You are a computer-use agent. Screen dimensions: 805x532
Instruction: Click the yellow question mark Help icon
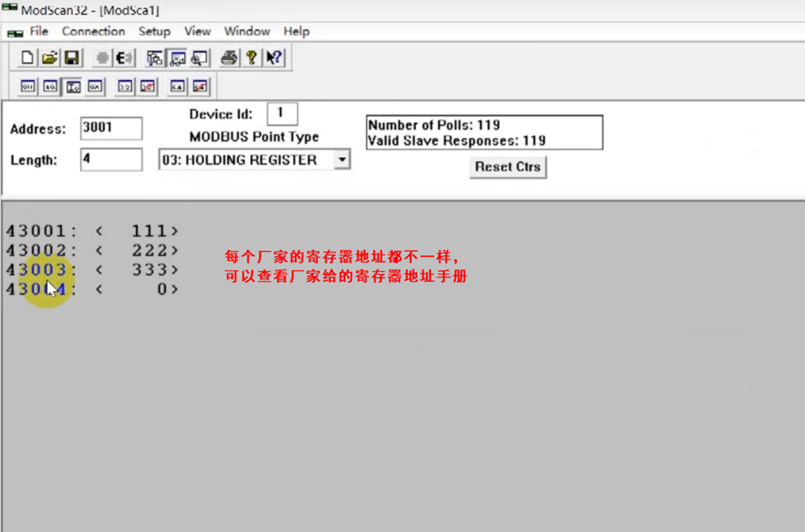251,58
